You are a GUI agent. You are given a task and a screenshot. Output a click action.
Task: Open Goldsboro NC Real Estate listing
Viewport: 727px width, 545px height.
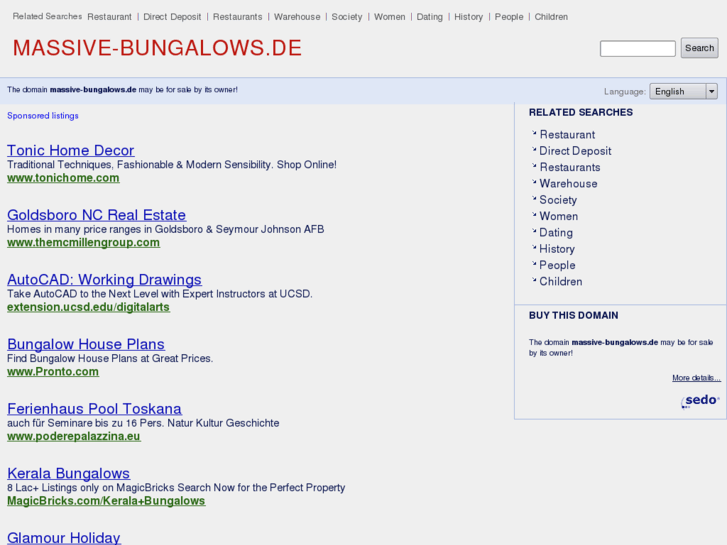96,215
